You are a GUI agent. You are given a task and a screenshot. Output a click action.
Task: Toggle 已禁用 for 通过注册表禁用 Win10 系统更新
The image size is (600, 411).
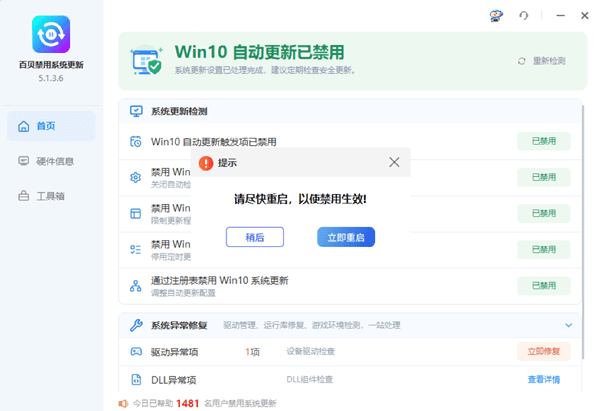pos(544,285)
